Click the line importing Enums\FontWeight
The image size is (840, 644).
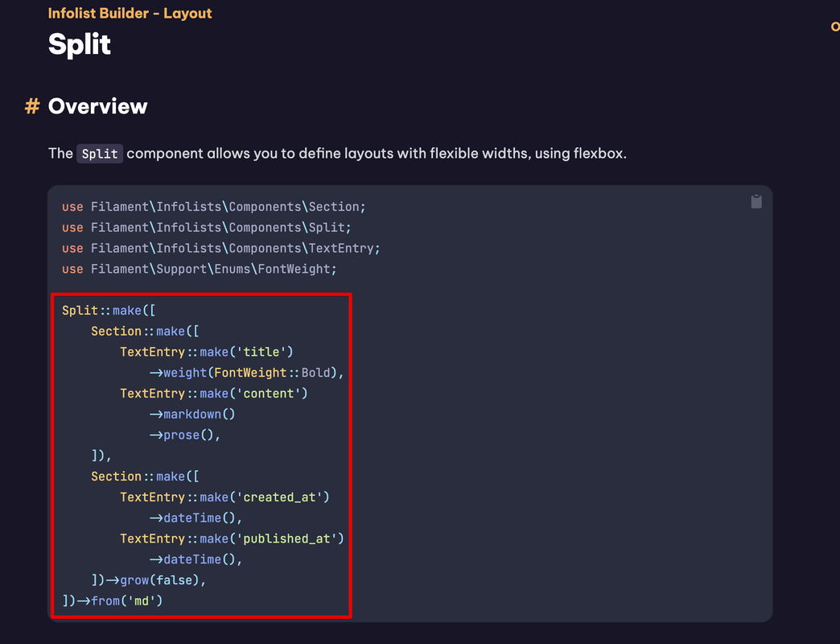point(199,269)
